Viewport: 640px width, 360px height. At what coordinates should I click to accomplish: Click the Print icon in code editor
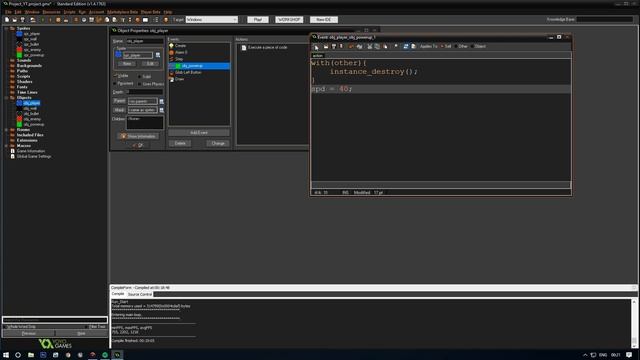[x=341, y=47]
